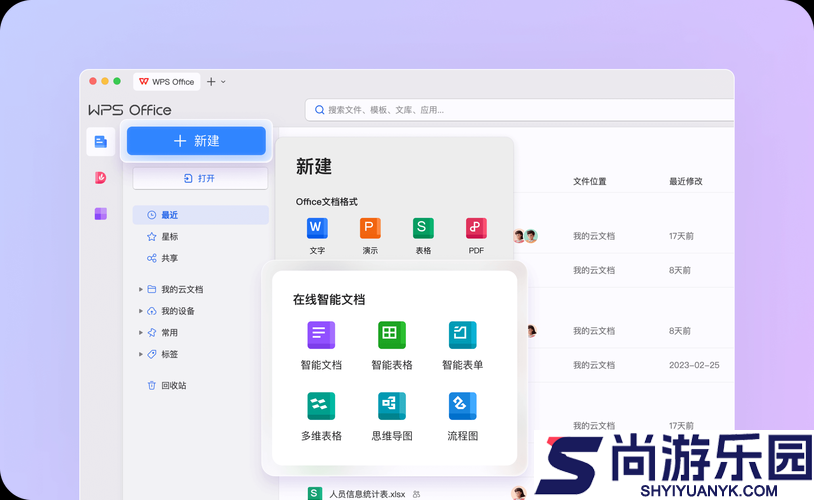
Task: Expand the 我的设备 tree arrow
Action: (x=141, y=311)
